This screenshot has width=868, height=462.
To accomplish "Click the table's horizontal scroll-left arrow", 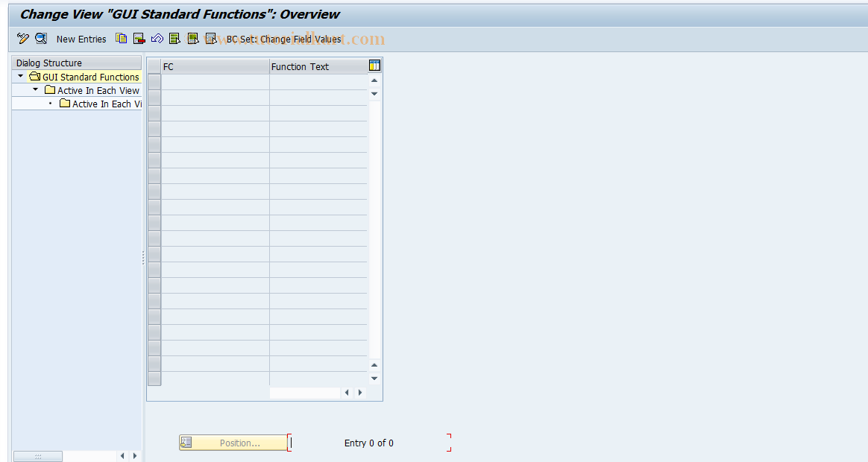I will 347,392.
